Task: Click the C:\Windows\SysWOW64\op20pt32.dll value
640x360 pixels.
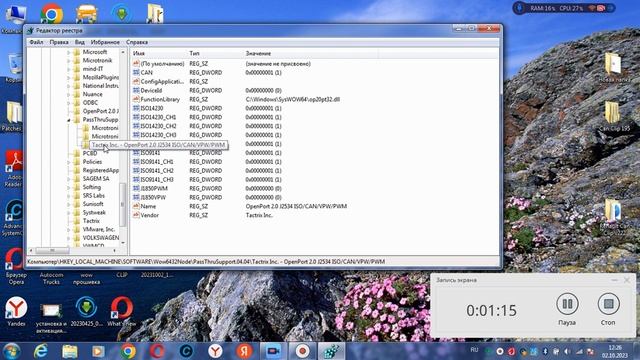Action: pyautogui.click(x=293, y=99)
